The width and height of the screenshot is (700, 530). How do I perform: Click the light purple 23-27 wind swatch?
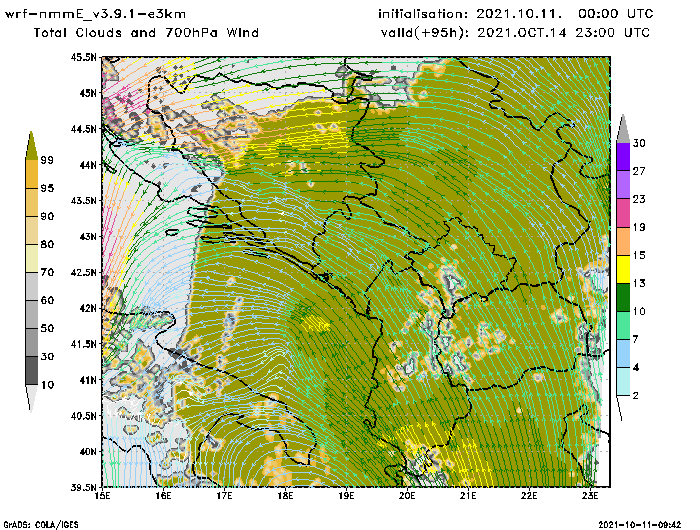[623, 185]
